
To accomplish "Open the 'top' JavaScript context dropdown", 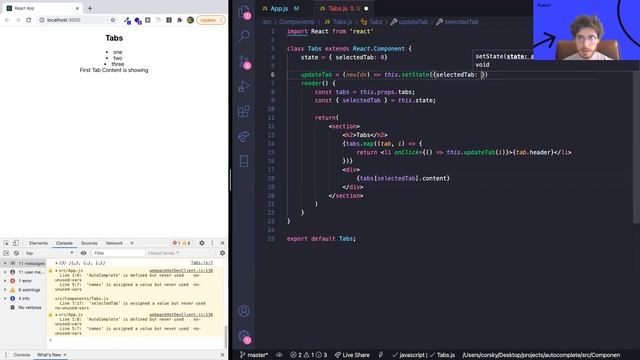I will point(49,253).
